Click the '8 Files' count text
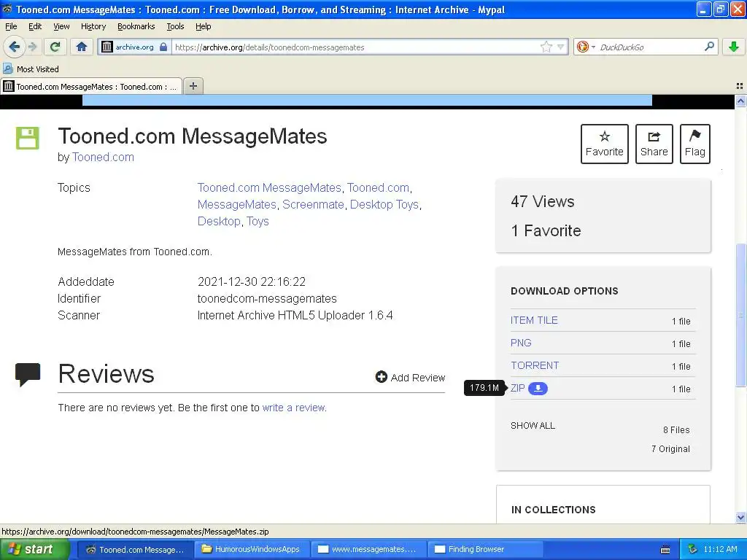The image size is (747, 560). (676, 429)
